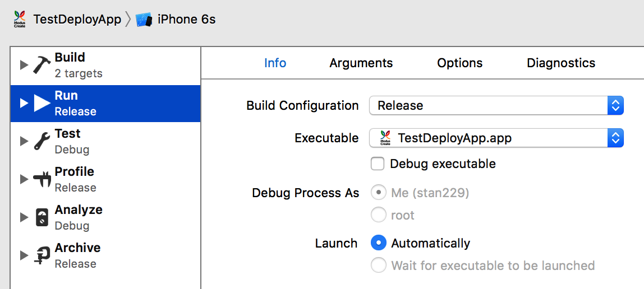The image size is (644, 289).
Task: Open the Executable popup menu
Action: coord(496,138)
